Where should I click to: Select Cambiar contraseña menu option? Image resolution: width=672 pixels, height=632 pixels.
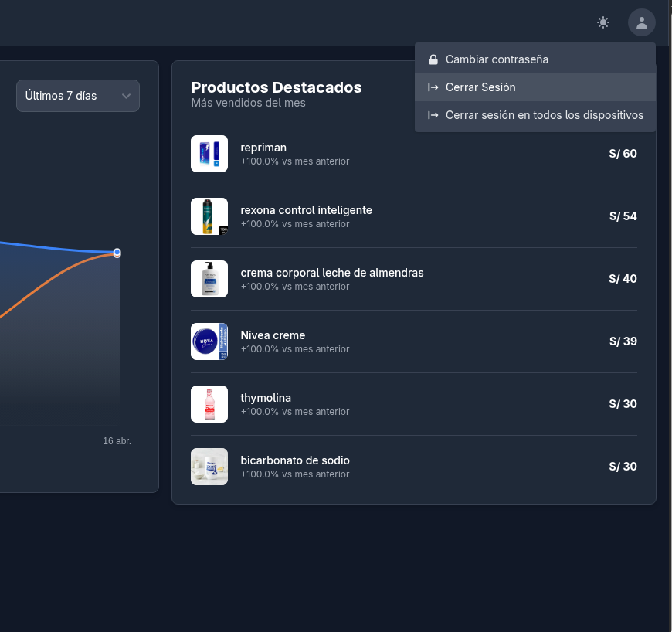[535, 59]
